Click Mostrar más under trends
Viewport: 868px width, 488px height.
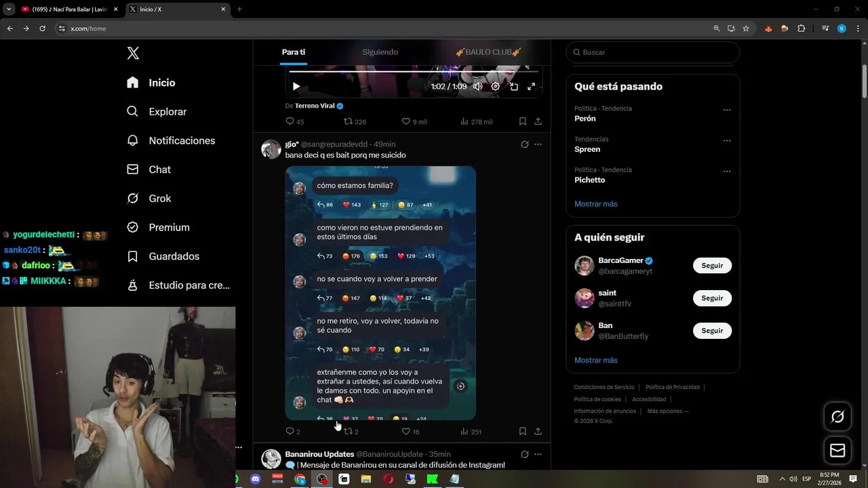tap(595, 204)
